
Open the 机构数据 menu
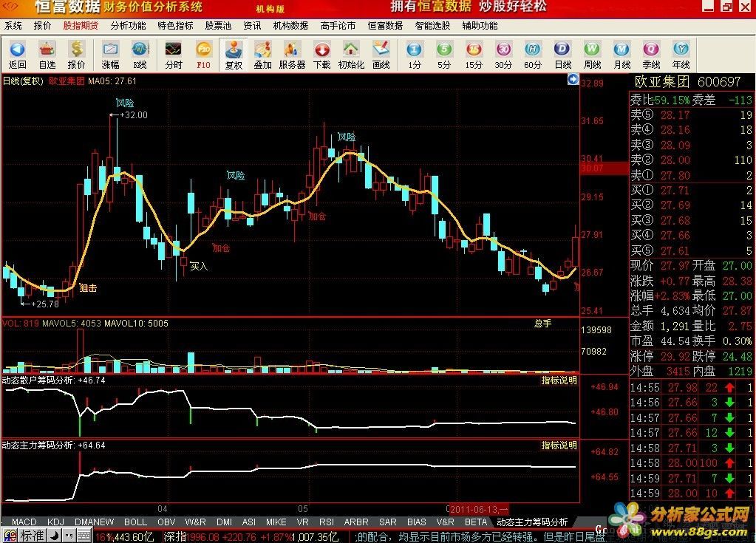[290, 26]
